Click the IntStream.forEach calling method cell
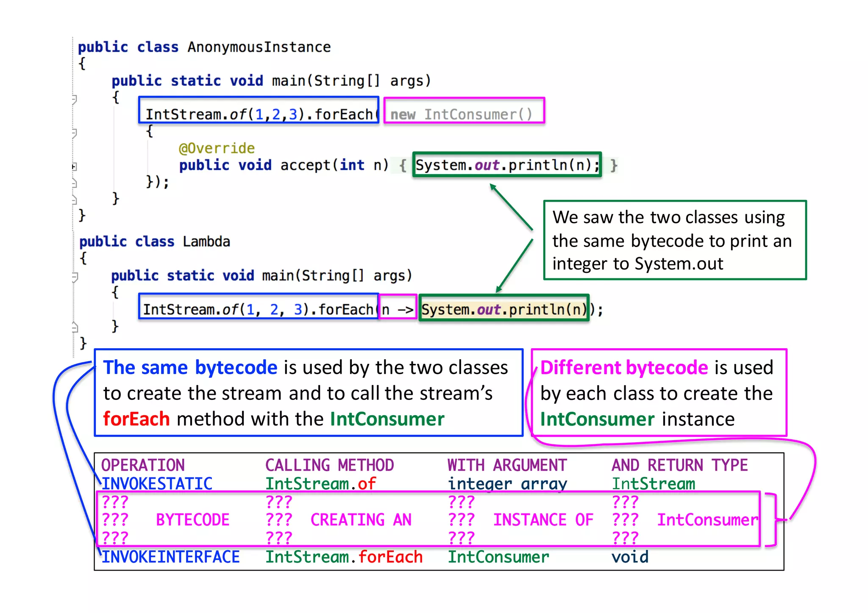This screenshot has height=613, width=868. coord(344,557)
